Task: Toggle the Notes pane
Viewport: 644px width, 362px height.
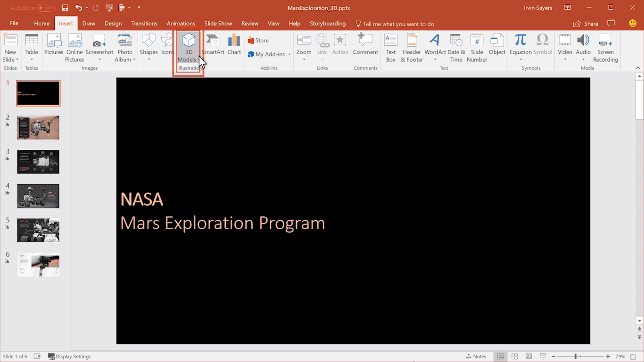Action: click(476, 357)
